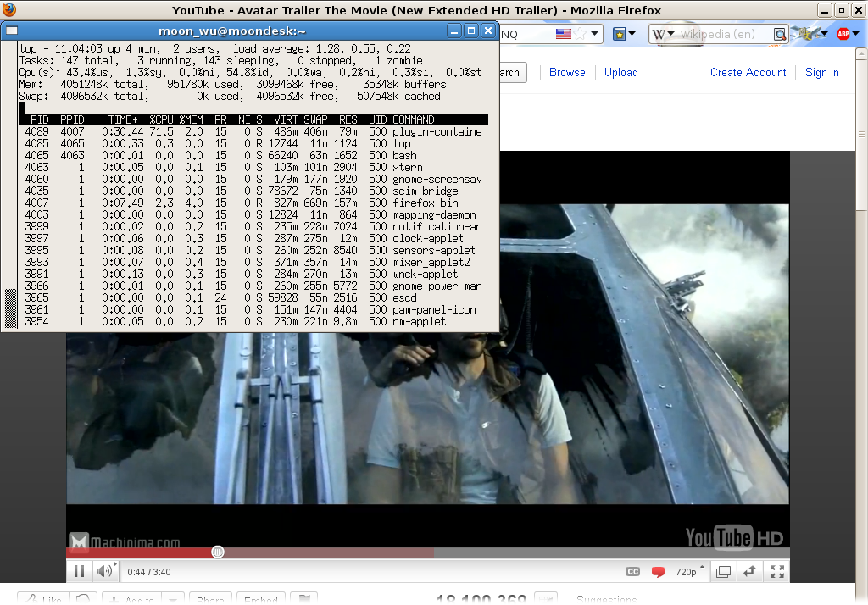Screen dimensions: 868x605
Task: Toggle closed captions CC button
Action: (x=632, y=572)
